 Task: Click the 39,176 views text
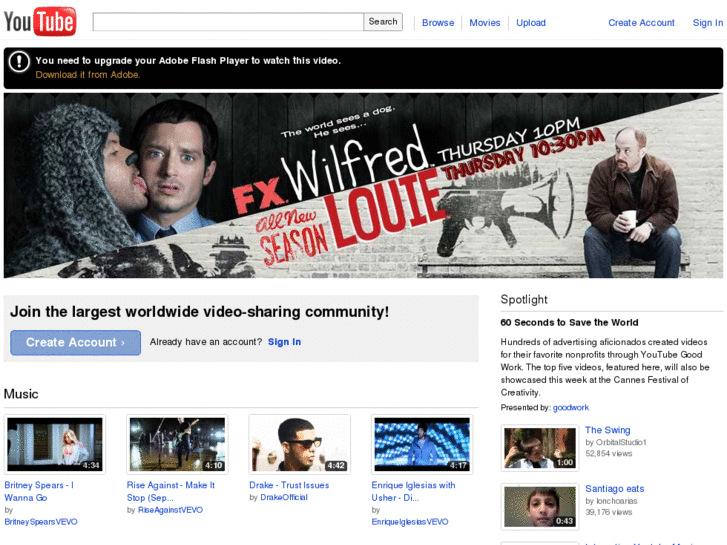608,512
